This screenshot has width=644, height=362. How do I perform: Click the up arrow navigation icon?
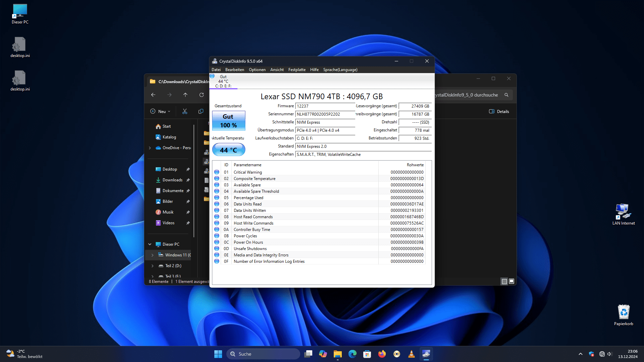[x=185, y=95]
